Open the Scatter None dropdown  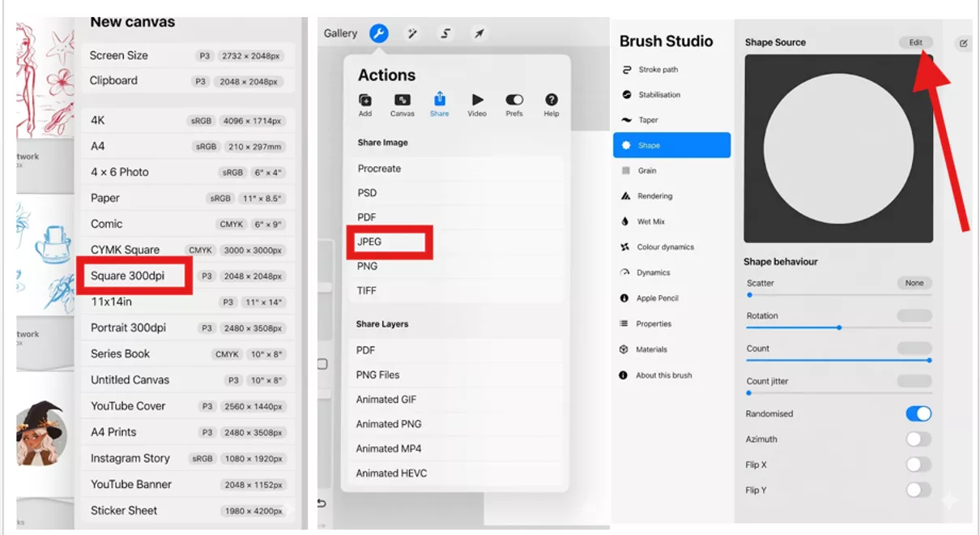click(915, 283)
